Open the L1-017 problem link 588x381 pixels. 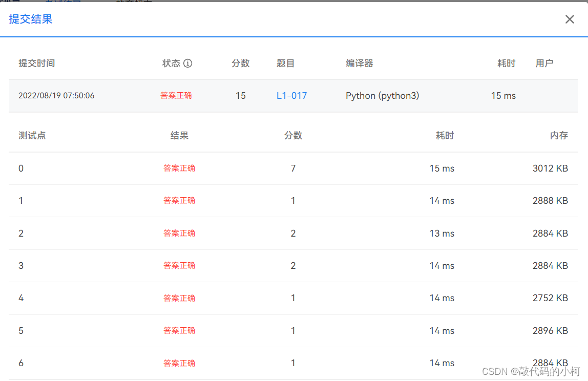[x=291, y=95]
